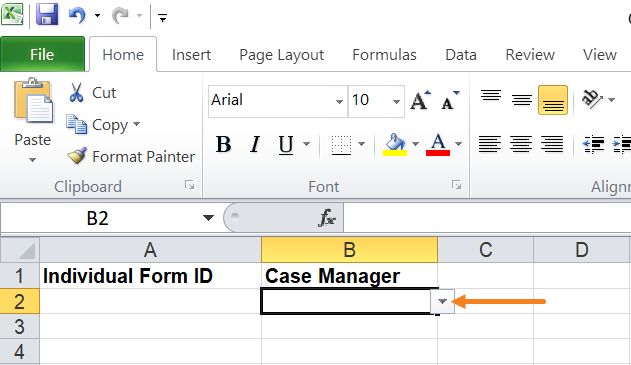The image size is (631, 365).
Task: Toggle Align Text Left
Action: pyautogui.click(x=490, y=144)
